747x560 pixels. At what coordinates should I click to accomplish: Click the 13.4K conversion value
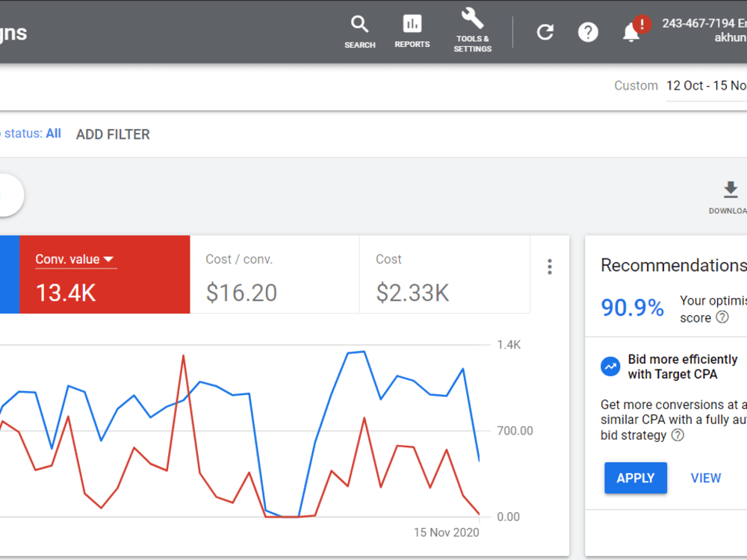tap(66, 293)
